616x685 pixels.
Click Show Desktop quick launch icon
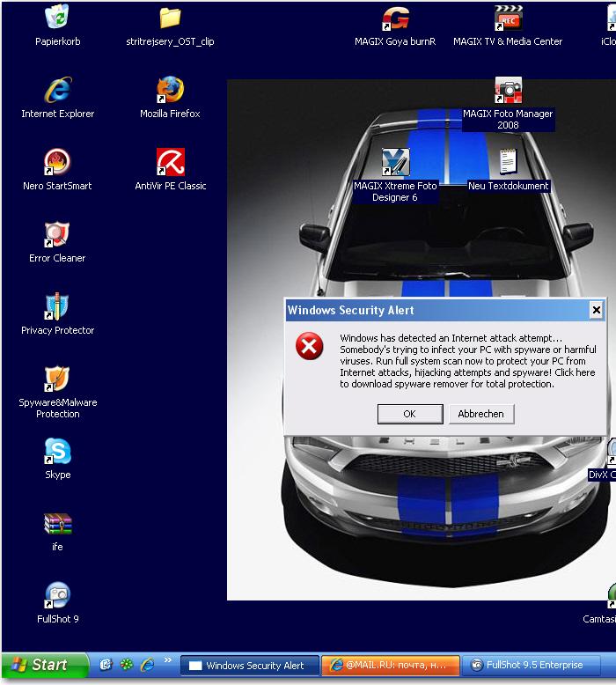[106, 665]
